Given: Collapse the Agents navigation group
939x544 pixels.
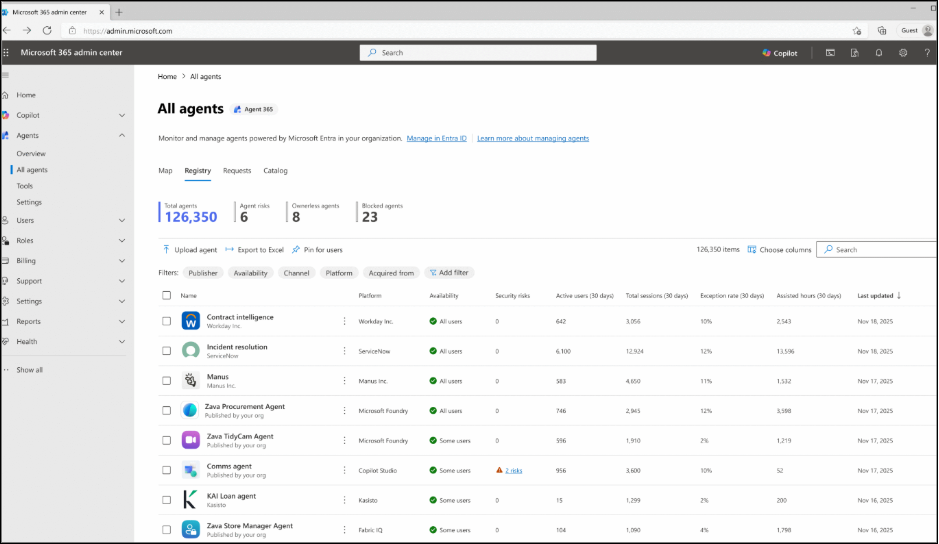Looking at the screenshot, I should coord(122,135).
